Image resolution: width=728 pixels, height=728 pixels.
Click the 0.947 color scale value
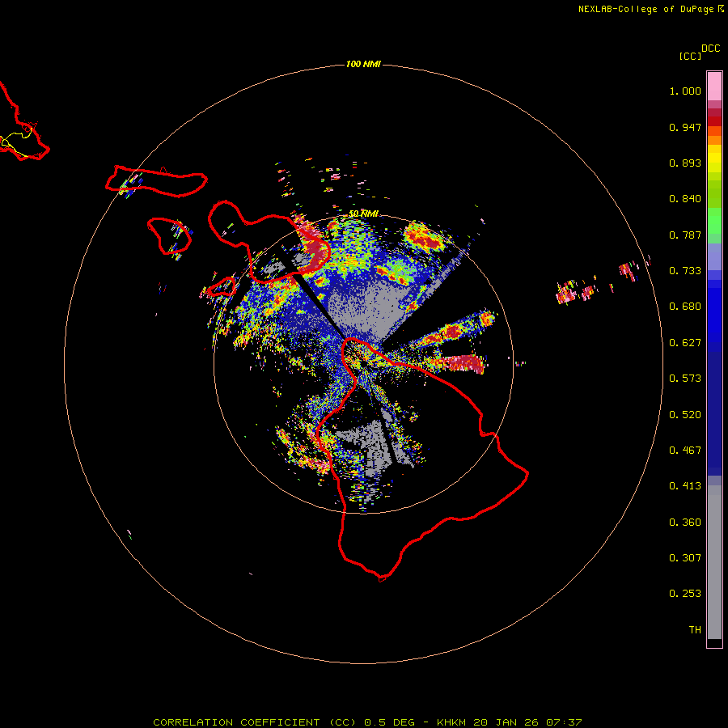pos(685,127)
